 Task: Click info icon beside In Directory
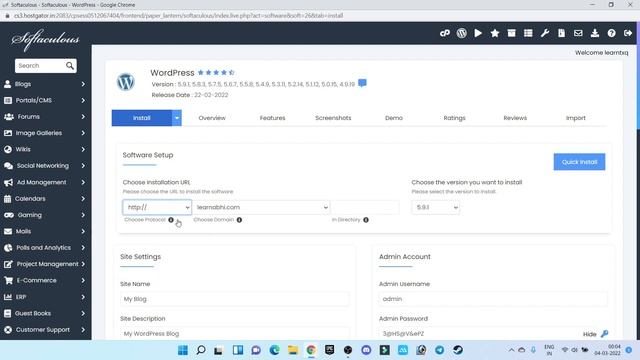pyautogui.click(x=366, y=220)
